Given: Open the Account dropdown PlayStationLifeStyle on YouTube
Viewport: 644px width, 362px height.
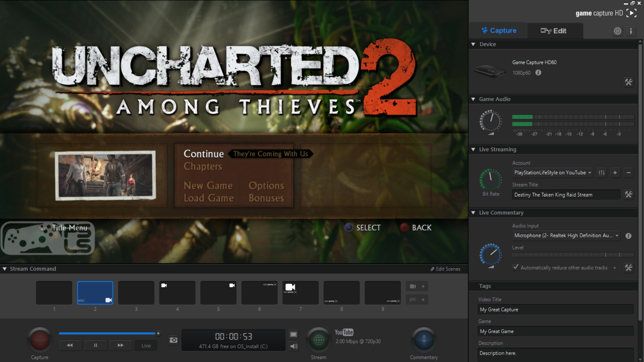Looking at the screenshot, I should 552,173.
